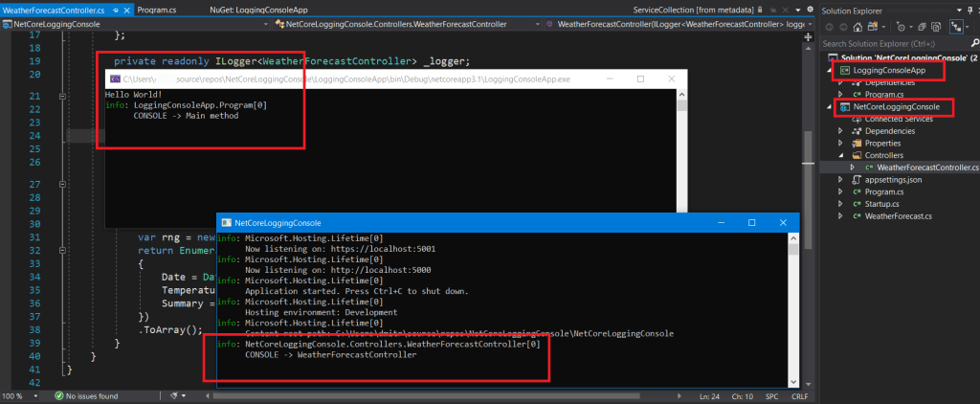Image resolution: width=980 pixels, height=404 pixels.
Task: Click the Properties folder icon in Solution Explorer
Action: [855, 143]
